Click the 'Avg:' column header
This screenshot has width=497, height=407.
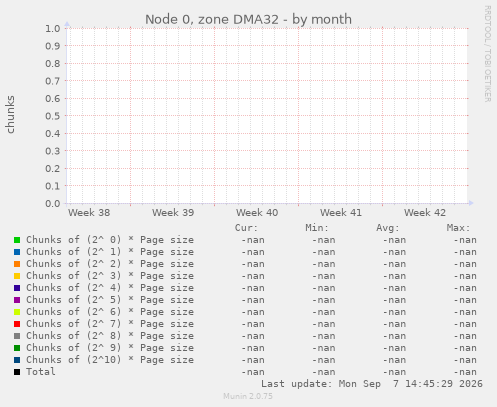click(388, 228)
